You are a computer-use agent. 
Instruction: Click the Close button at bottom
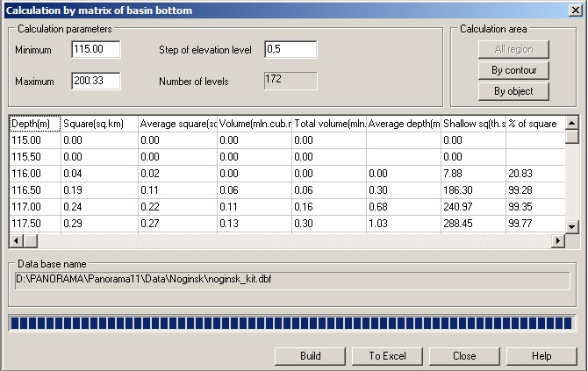pyautogui.click(x=463, y=356)
